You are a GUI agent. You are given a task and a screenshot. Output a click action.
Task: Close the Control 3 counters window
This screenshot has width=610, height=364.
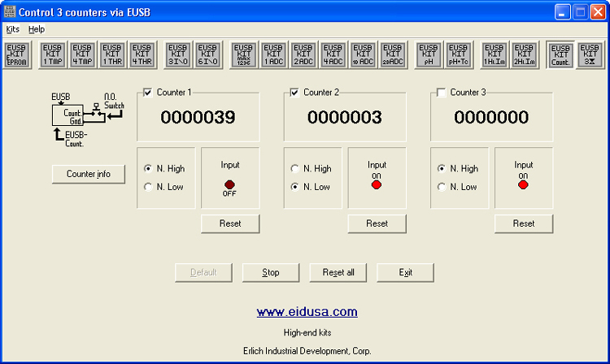pyautogui.click(x=599, y=12)
